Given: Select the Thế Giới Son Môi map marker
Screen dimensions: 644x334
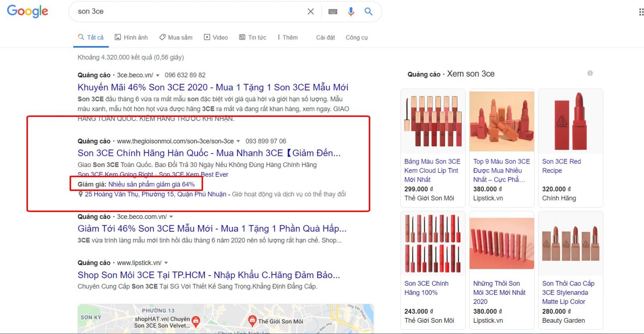Looking at the screenshot, I should [252, 321].
